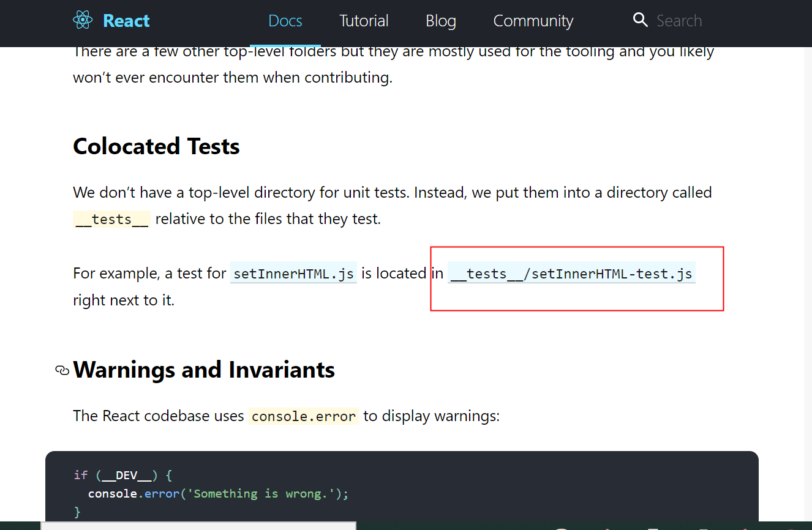The image size is (812, 530).
Task: Click the text "The React codebase uses"
Action: (x=159, y=416)
